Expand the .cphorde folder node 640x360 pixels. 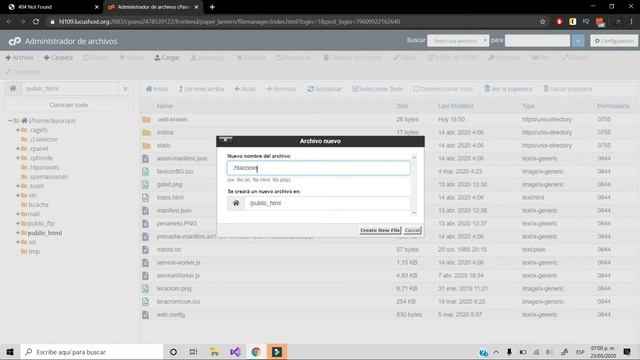[x=18, y=158]
